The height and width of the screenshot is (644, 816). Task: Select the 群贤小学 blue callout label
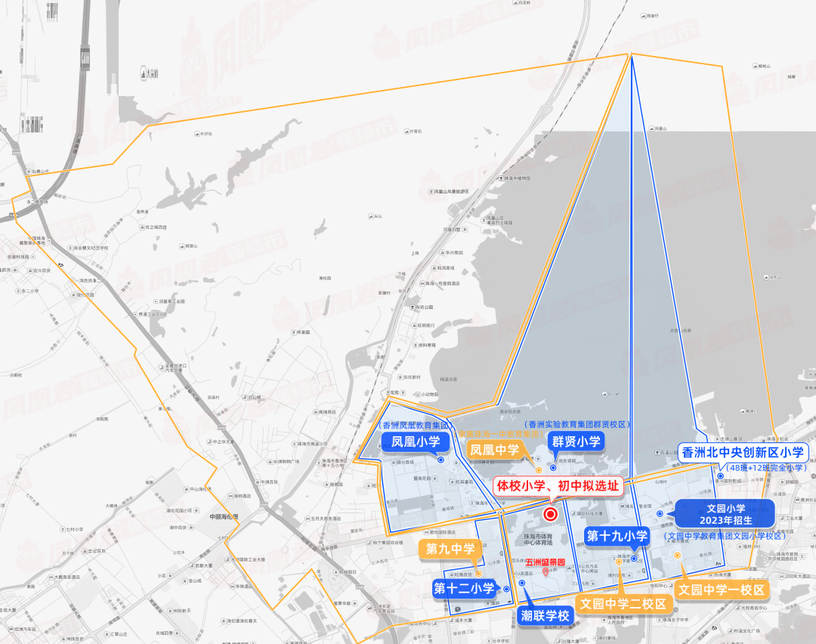(576, 442)
